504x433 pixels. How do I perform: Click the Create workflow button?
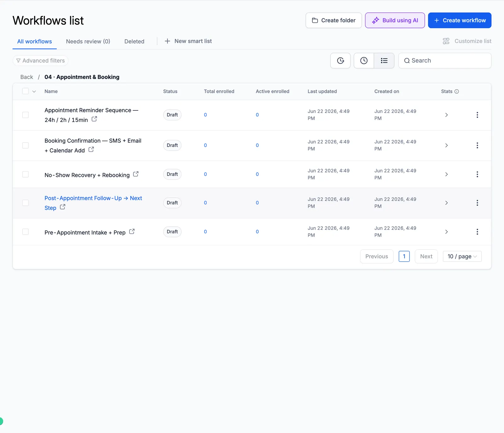click(x=460, y=20)
